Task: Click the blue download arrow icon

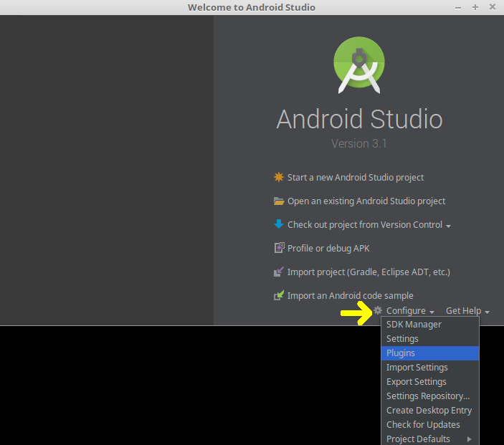Action: pyautogui.click(x=279, y=224)
